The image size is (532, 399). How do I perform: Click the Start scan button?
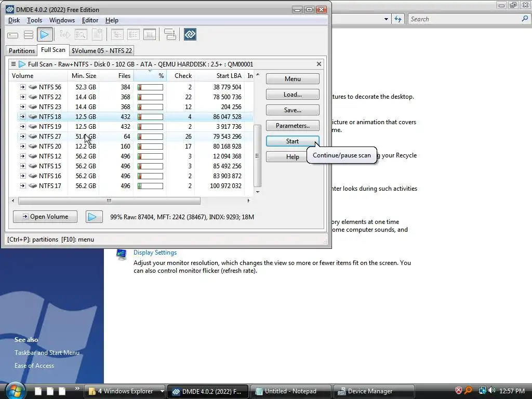tap(292, 141)
